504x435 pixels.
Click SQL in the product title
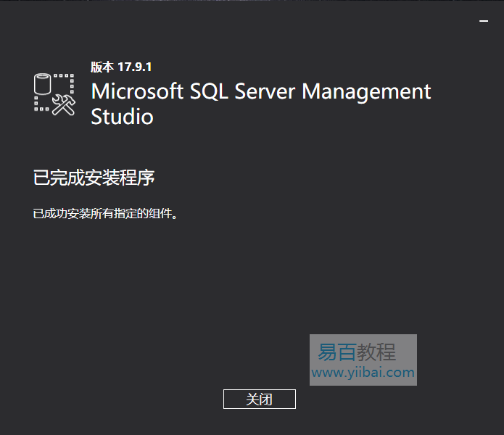(210, 92)
